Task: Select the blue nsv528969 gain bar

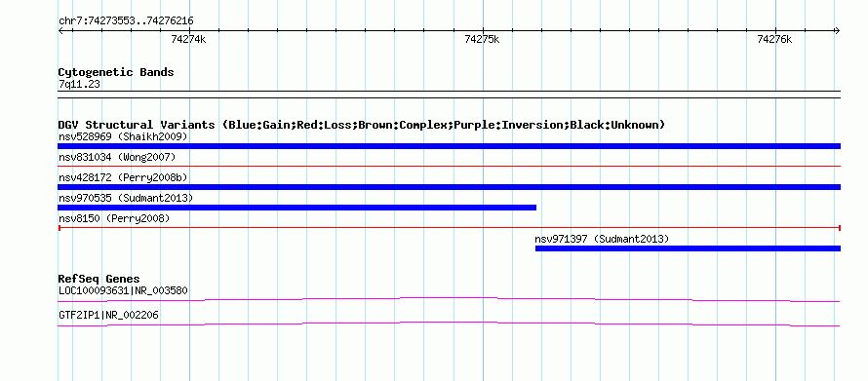Action: [x=449, y=146]
